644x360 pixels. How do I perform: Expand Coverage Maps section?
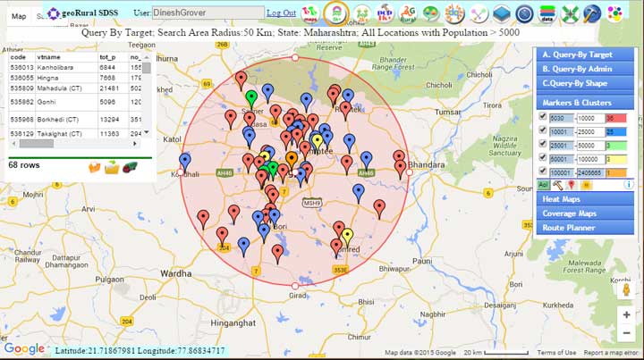pyautogui.click(x=585, y=213)
